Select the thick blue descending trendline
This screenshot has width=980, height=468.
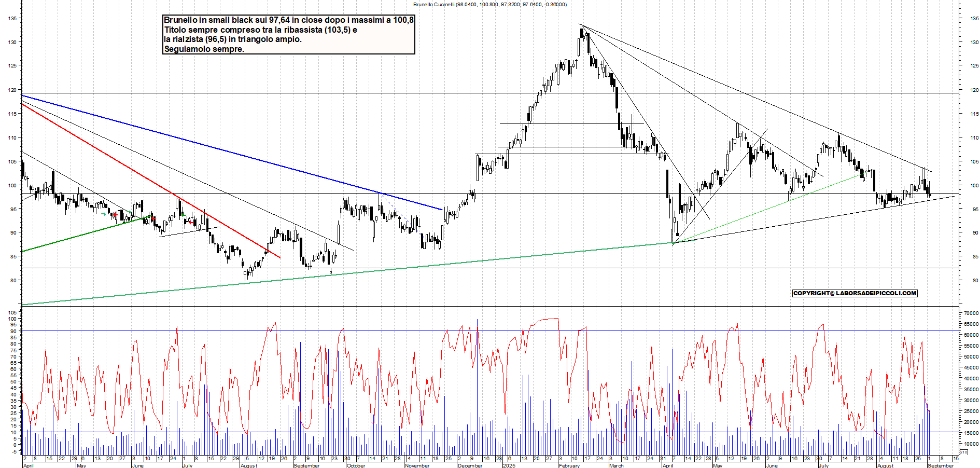click(232, 153)
